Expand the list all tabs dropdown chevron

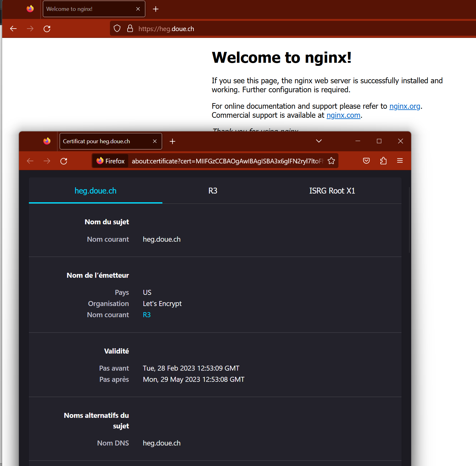[319, 141]
